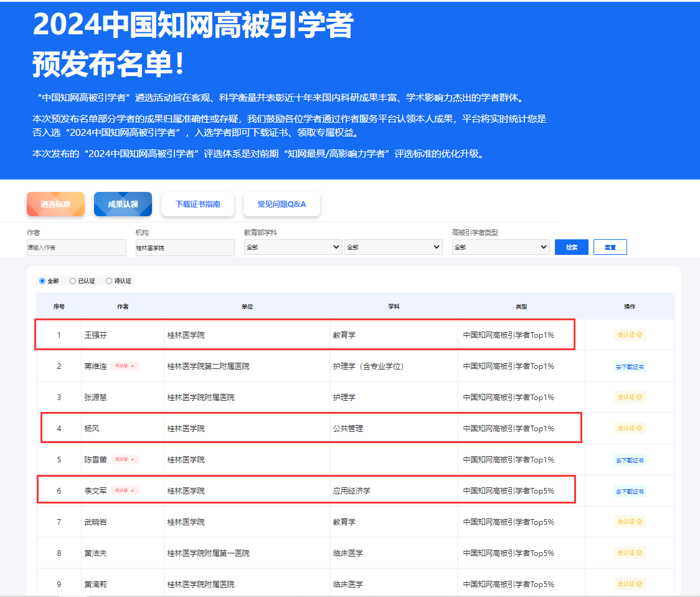Expand the 高被引学者类型 dropdown

pos(500,247)
